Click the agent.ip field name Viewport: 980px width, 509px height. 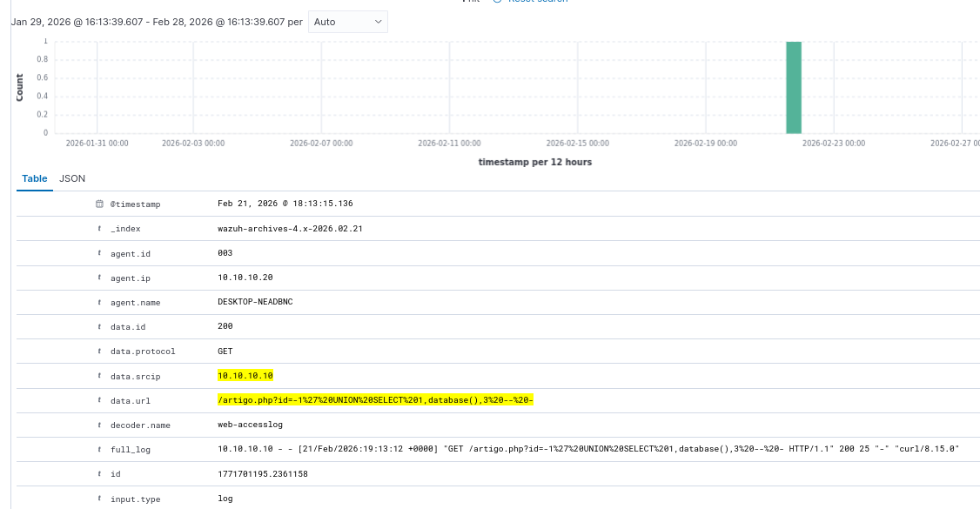[131, 278]
